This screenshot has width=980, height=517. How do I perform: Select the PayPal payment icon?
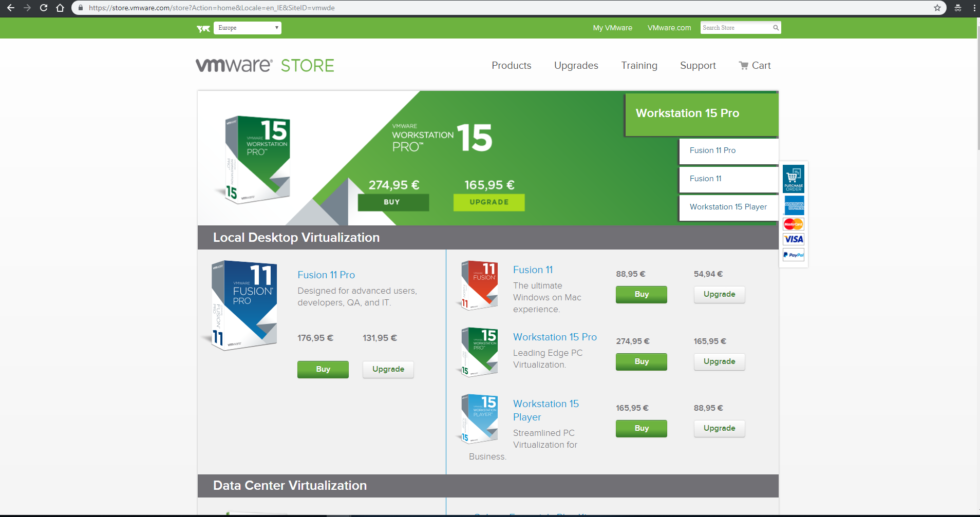794,255
